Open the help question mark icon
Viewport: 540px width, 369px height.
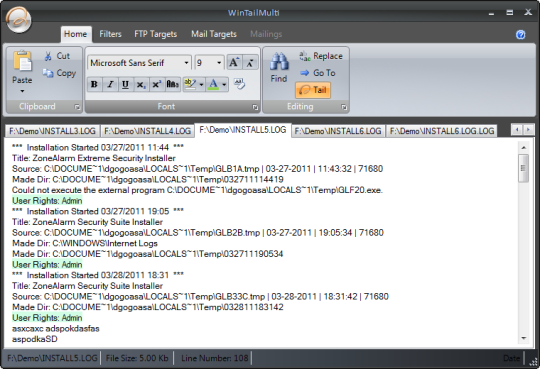pyautogui.click(x=520, y=34)
